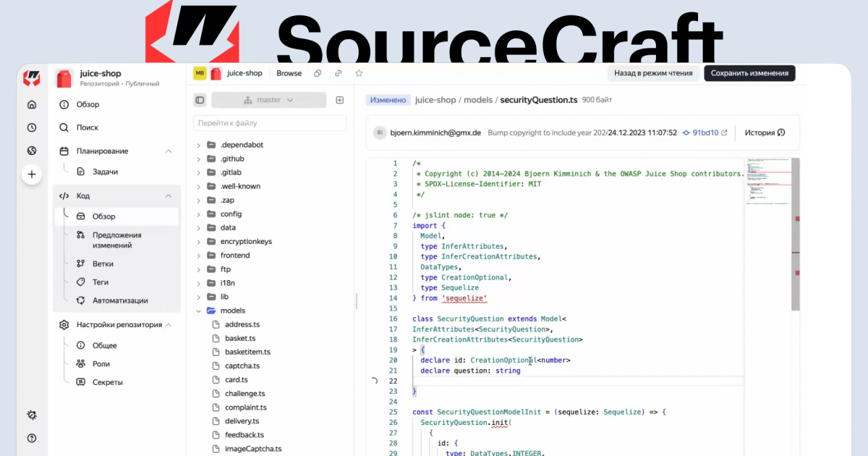Click the add file plus icon beside branch selector

click(339, 100)
